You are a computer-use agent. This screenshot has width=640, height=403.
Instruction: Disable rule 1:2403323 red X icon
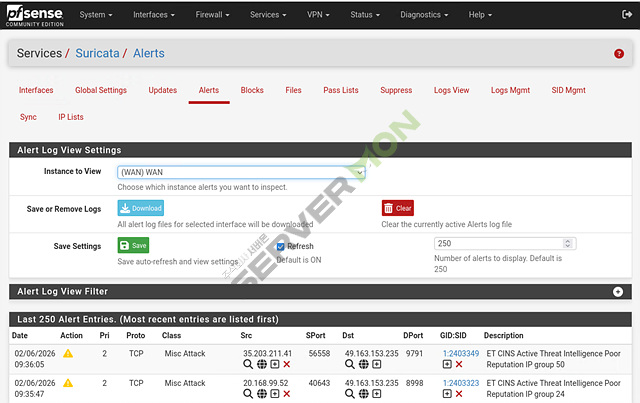point(459,394)
